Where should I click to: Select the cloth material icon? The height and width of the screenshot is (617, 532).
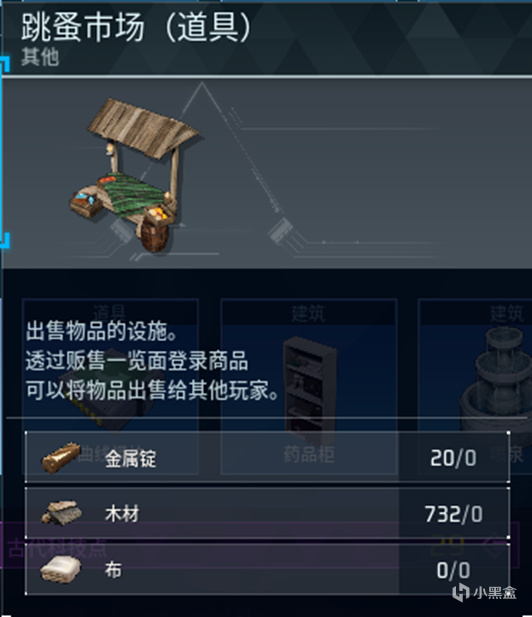click(61, 569)
